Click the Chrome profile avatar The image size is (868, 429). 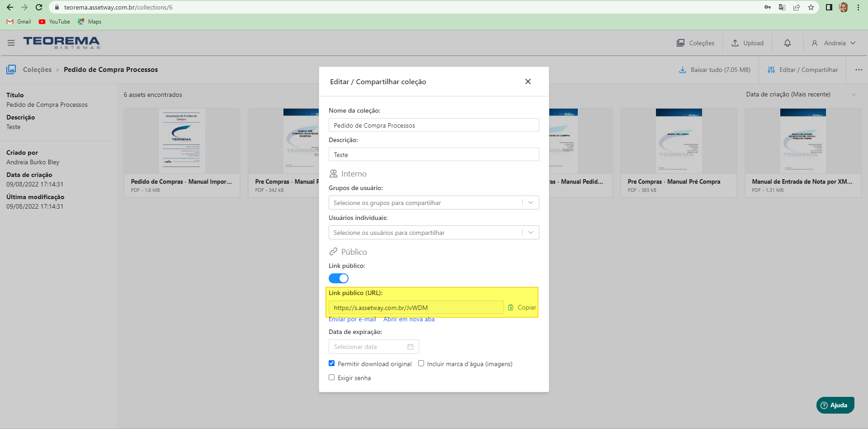[844, 7]
